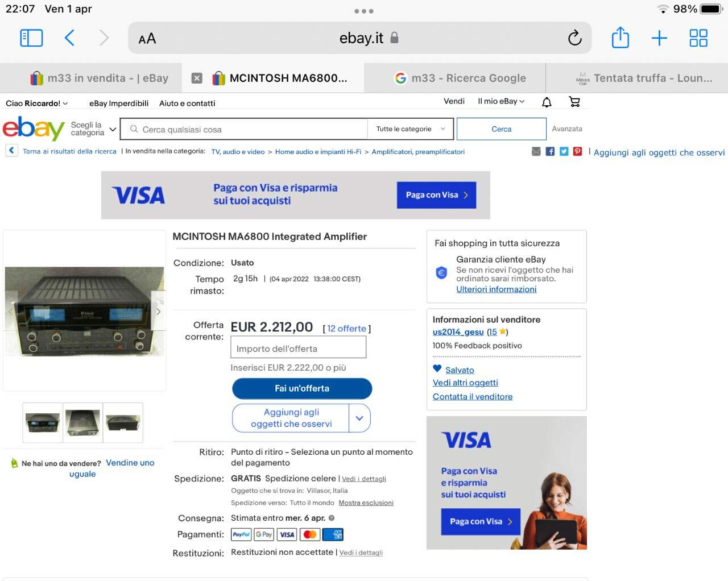Image resolution: width=728 pixels, height=581 pixels.
Task: Go back with Safari's back arrow
Action: point(69,38)
